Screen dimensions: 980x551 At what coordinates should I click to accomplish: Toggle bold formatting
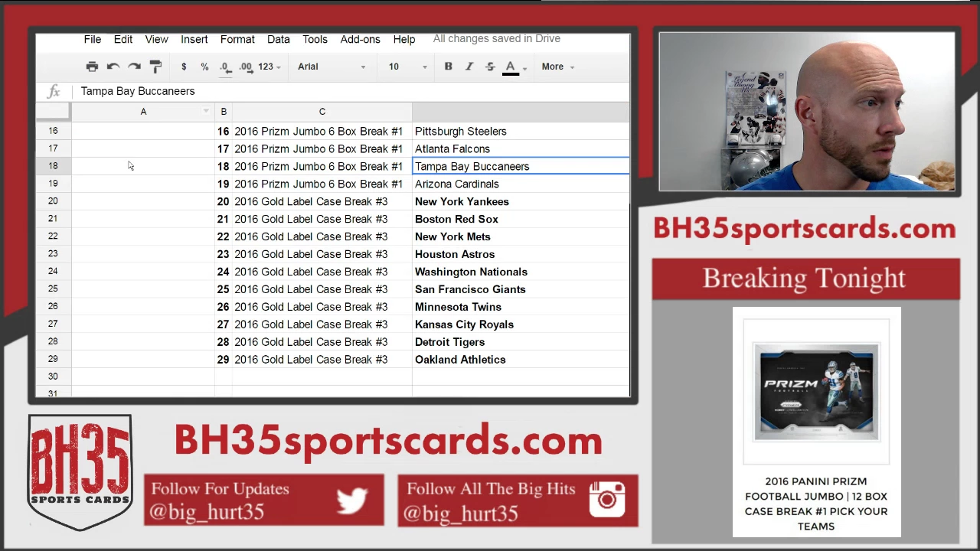coord(448,67)
